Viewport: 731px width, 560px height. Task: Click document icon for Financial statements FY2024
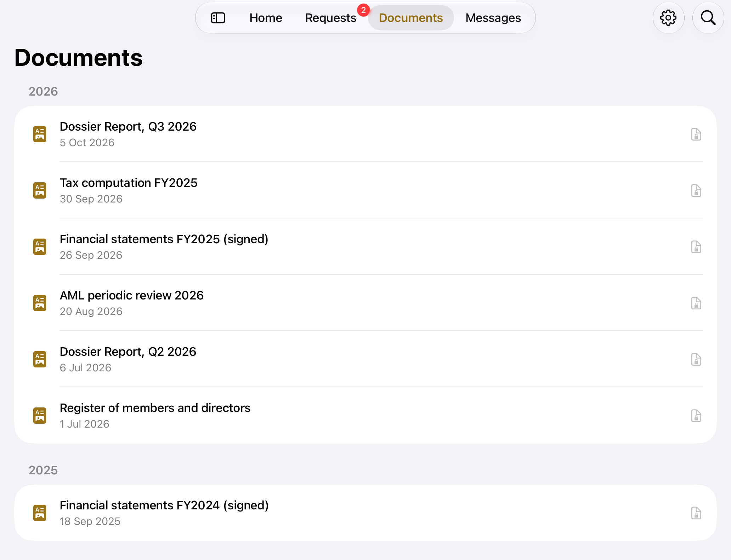(x=40, y=513)
